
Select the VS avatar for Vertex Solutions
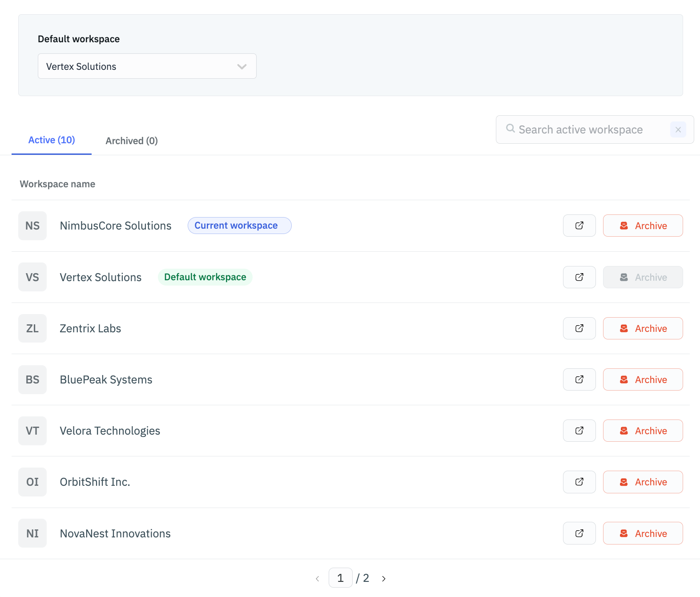pos(32,277)
